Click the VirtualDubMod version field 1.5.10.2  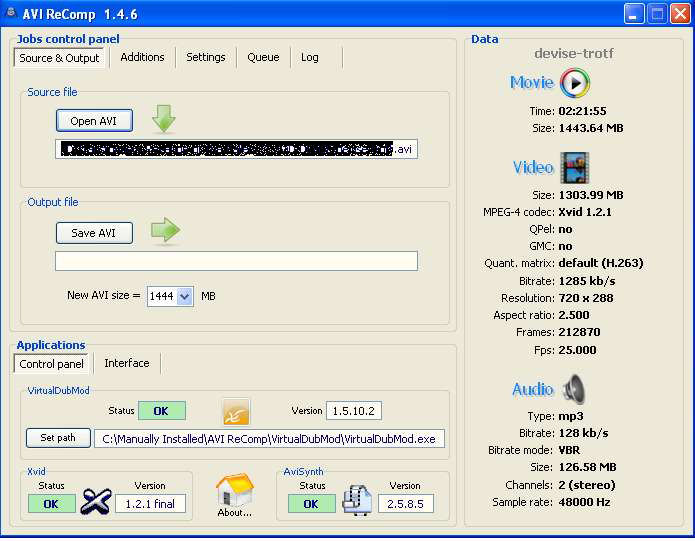click(x=354, y=411)
